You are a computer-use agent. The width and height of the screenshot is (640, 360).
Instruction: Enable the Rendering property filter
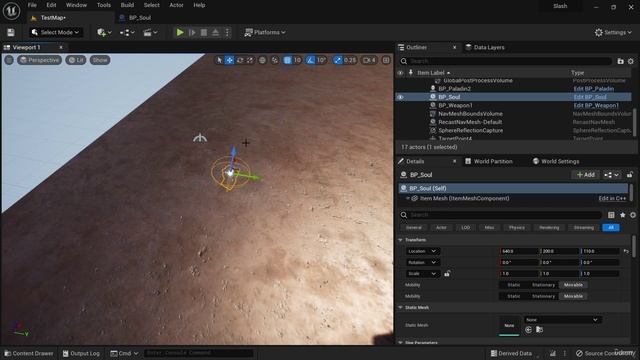point(549,227)
